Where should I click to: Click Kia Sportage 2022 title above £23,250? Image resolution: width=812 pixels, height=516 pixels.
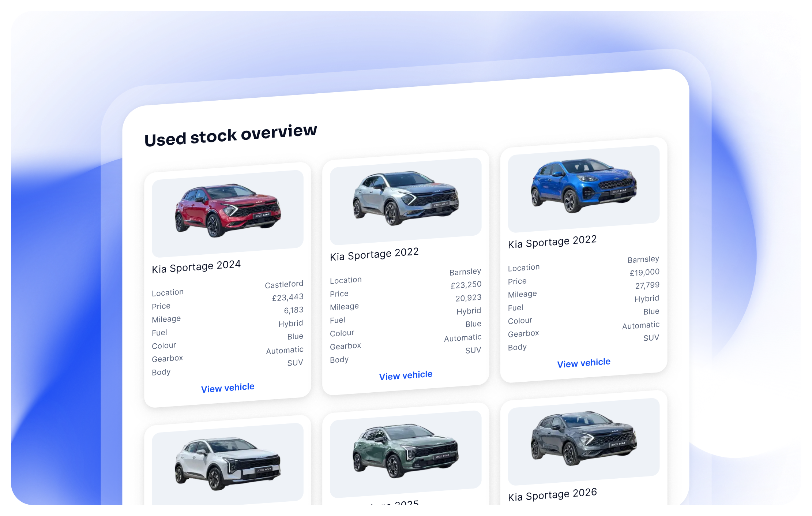(x=374, y=254)
